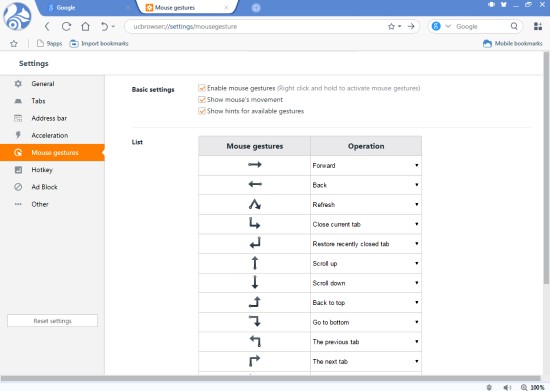This screenshot has width=550, height=391.
Task: Open the Close current tab dropdown
Action: pos(366,224)
